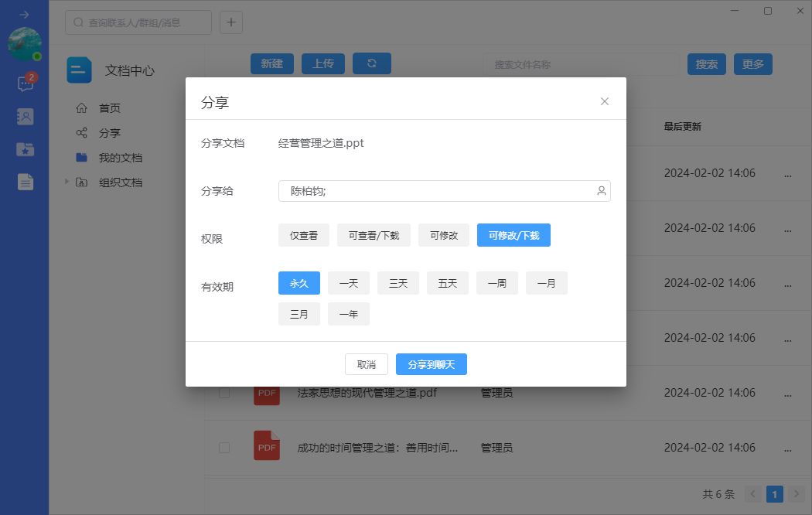
Task: Open the chat messages icon in sidebar
Action: [25, 84]
